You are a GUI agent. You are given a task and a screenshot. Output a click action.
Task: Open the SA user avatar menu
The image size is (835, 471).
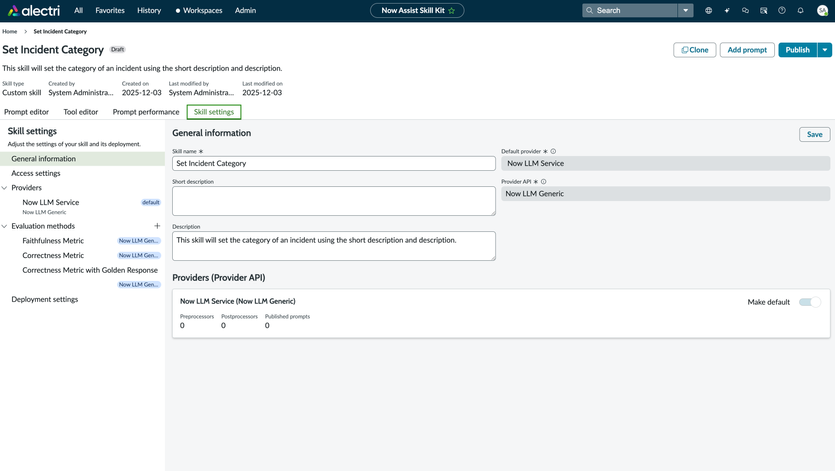coord(822,11)
